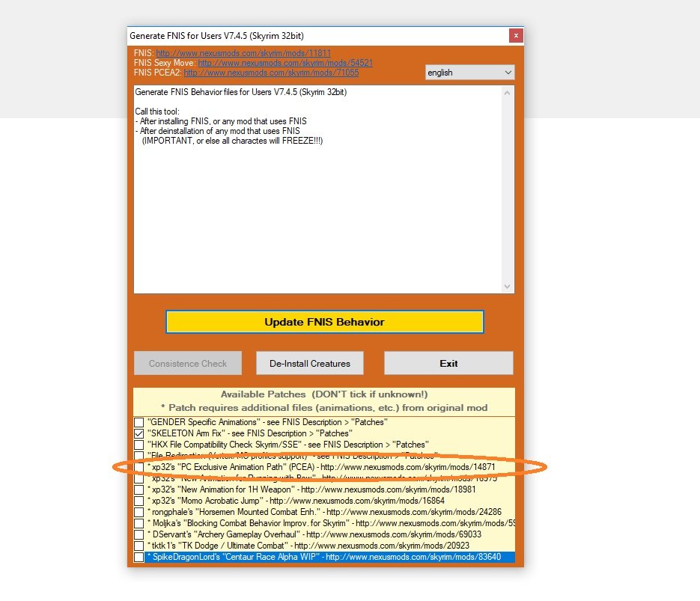Tick Archery Gameplay Overhaul checkbox

(139, 534)
